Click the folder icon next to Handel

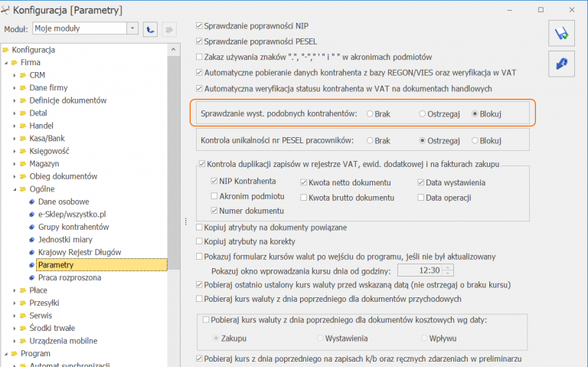pos(24,126)
